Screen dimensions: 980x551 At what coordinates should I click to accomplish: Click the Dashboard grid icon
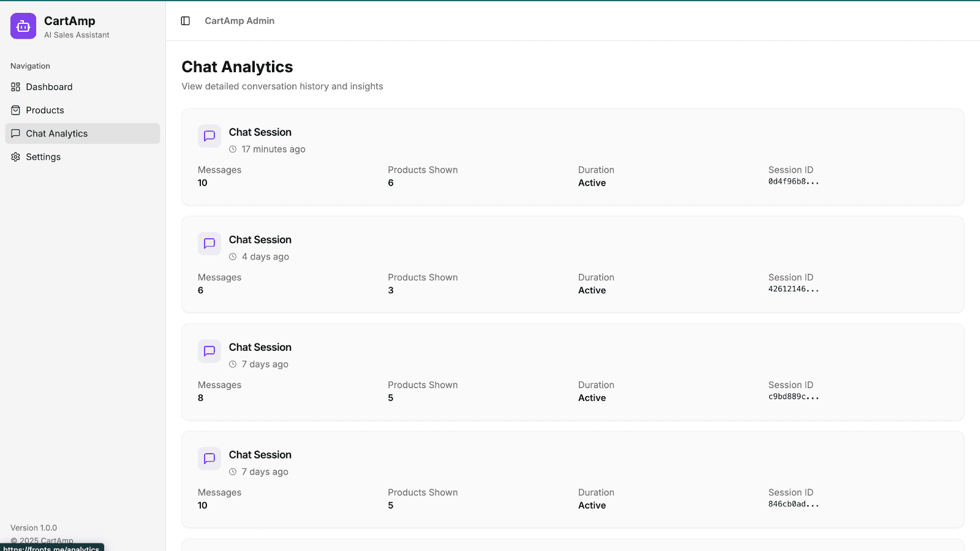click(x=16, y=87)
